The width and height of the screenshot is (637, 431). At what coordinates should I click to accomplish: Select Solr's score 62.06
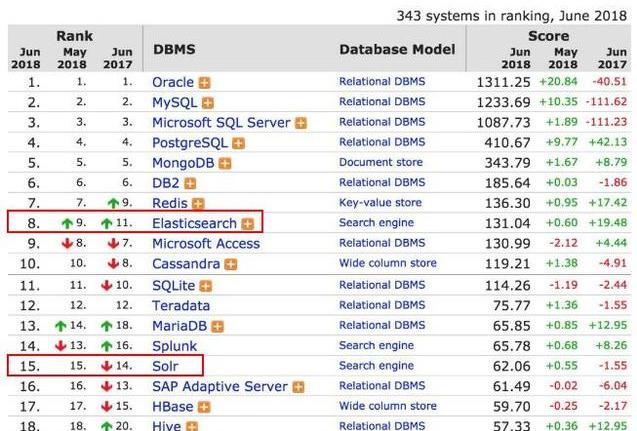coord(511,366)
